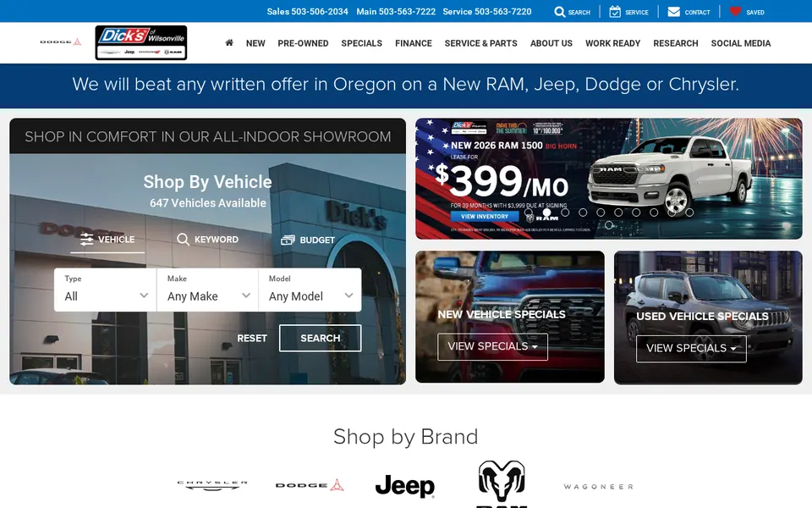
Task: Select the RAM brand logo
Action: (x=502, y=483)
